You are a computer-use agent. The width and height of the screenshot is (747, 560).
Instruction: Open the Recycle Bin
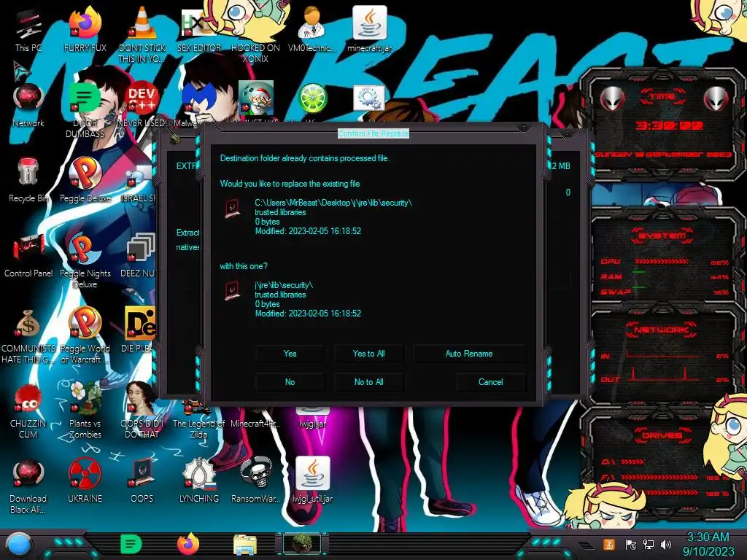click(28, 180)
